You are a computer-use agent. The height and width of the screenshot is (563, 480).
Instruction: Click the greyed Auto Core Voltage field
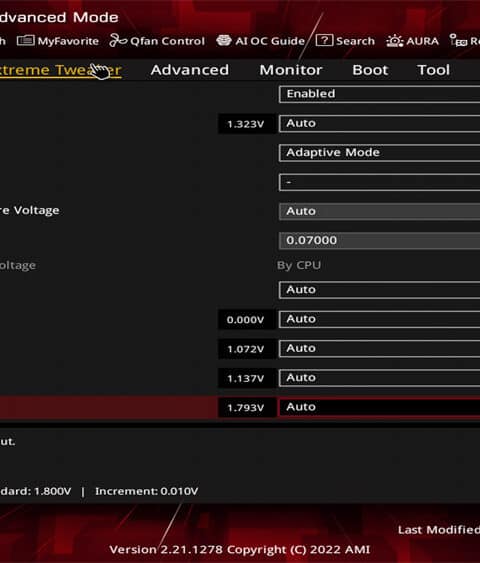(379, 211)
